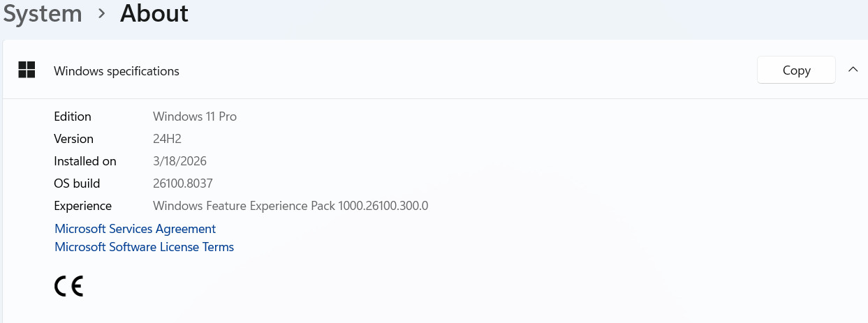Click the Windows logo icon
This screenshot has height=323, width=868.
[27, 70]
